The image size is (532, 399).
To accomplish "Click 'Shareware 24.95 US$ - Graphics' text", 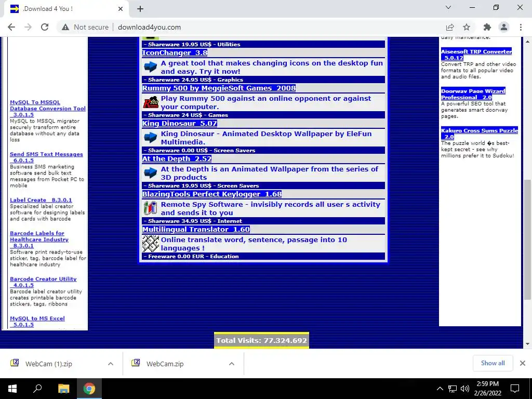I will 195,79.
